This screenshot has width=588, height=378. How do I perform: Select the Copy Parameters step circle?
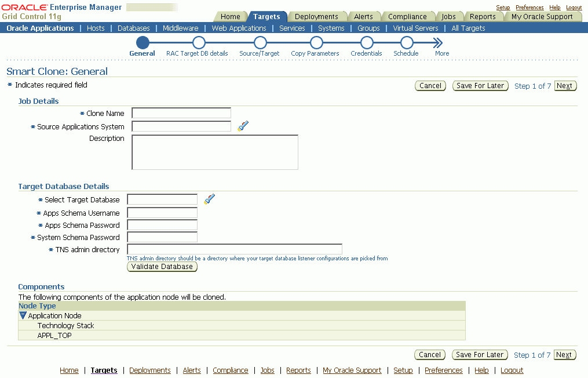tap(316, 43)
